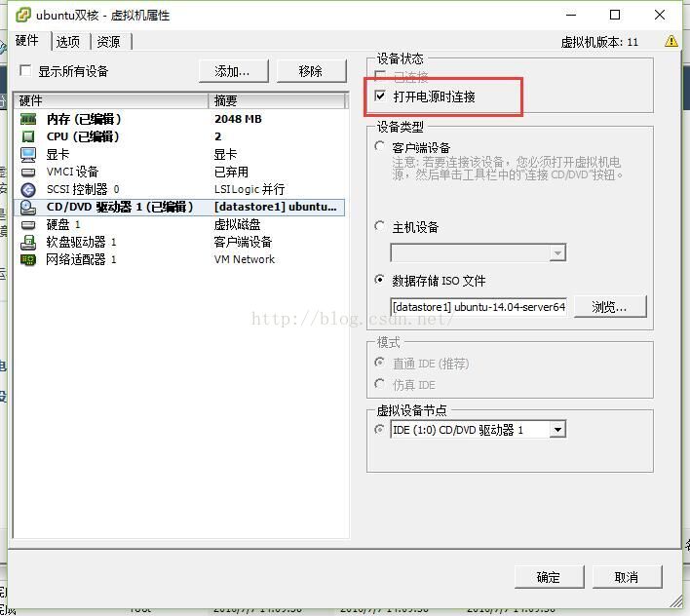
Task: Switch to the 资源 tab
Action: [x=108, y=42]
